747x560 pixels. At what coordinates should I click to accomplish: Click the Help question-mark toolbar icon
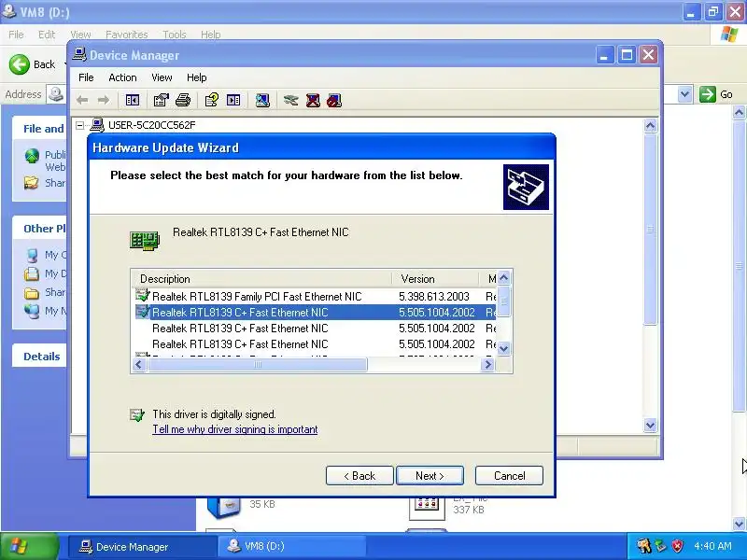[x=212, y=100]
